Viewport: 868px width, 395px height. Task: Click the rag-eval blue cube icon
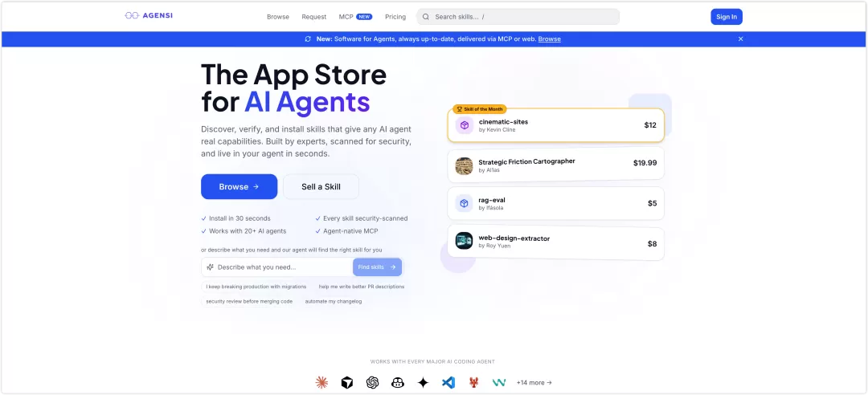(464, 203)
